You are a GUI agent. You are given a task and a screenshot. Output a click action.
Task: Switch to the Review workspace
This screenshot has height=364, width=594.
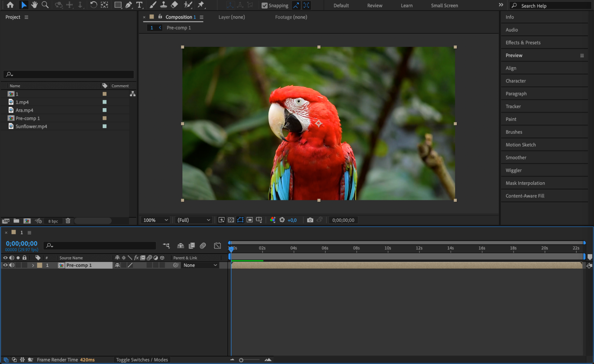pyautogui.click(x=374, y=5)
